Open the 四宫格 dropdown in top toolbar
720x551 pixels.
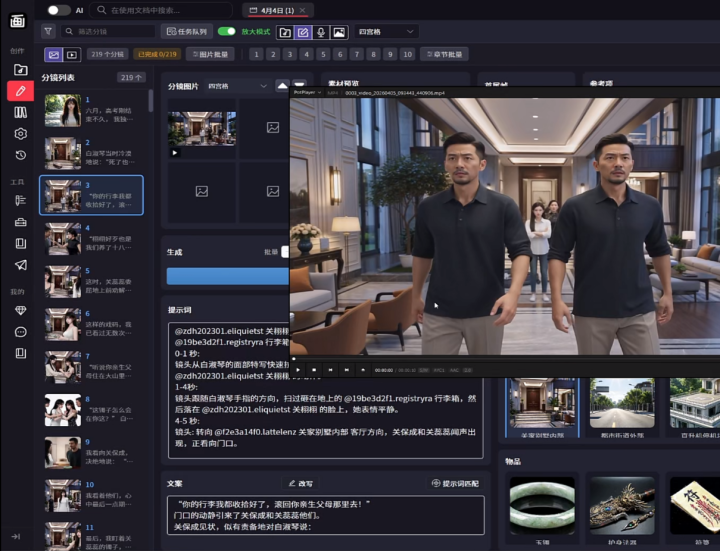(387, 32)
